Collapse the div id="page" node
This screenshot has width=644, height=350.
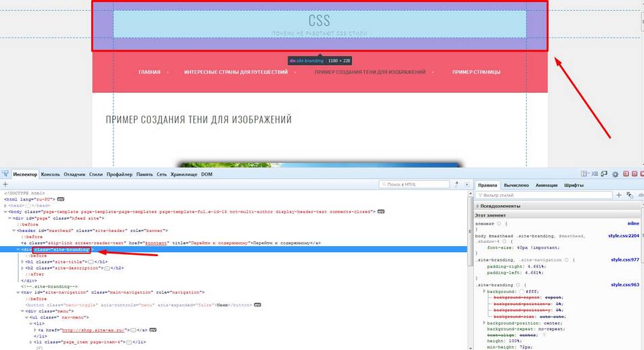coord(9,219)
